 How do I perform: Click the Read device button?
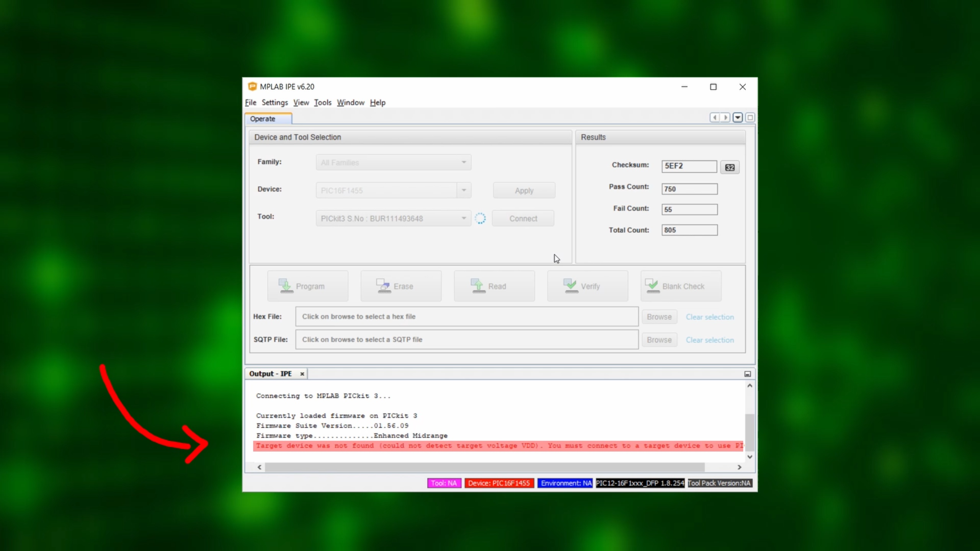pyautogui.click(x=494, y=286)
